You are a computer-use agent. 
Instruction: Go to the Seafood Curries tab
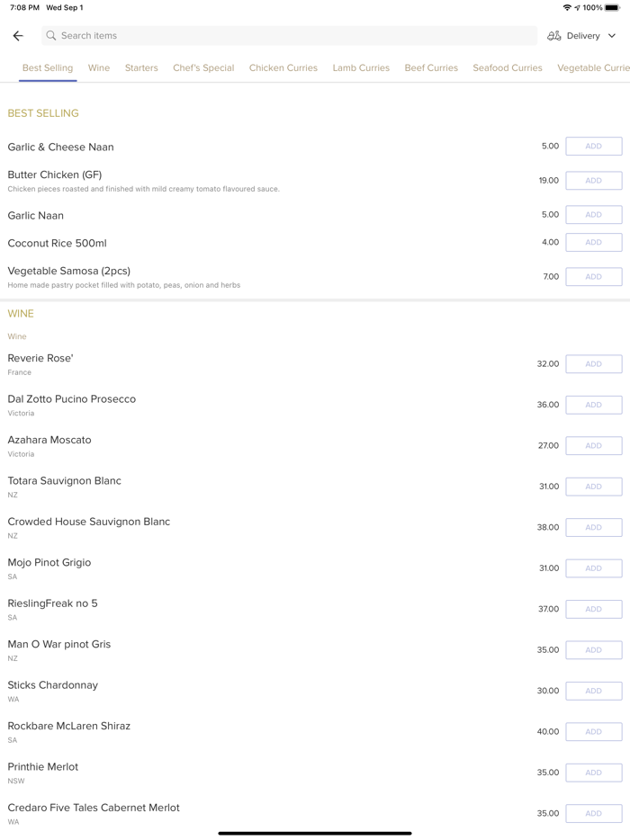tap(508, 67)
